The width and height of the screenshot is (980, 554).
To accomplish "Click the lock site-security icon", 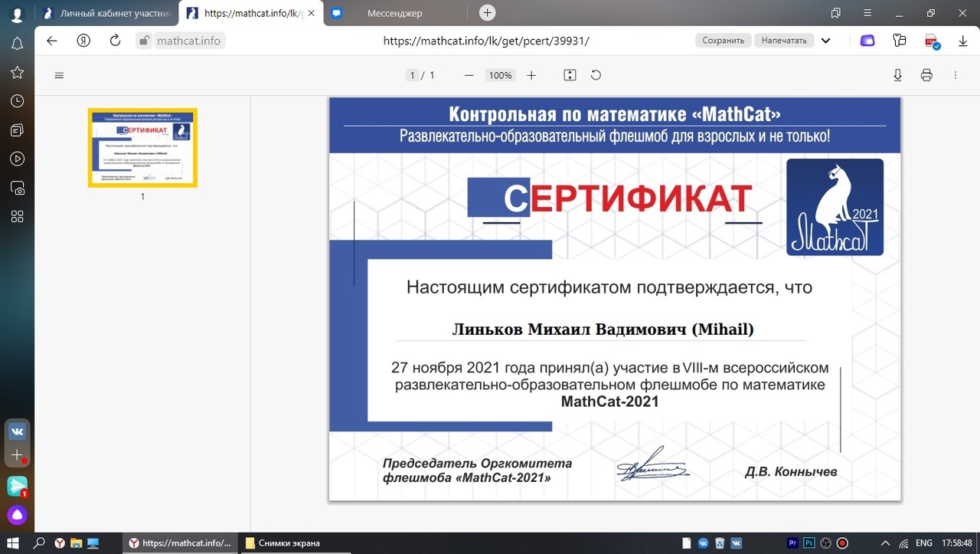I will [x=143, y=41].
